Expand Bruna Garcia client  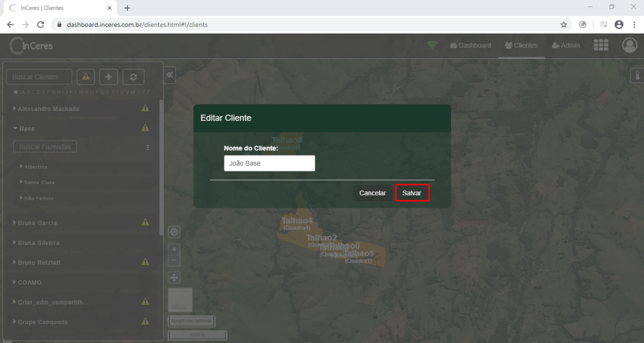point(35,223)
